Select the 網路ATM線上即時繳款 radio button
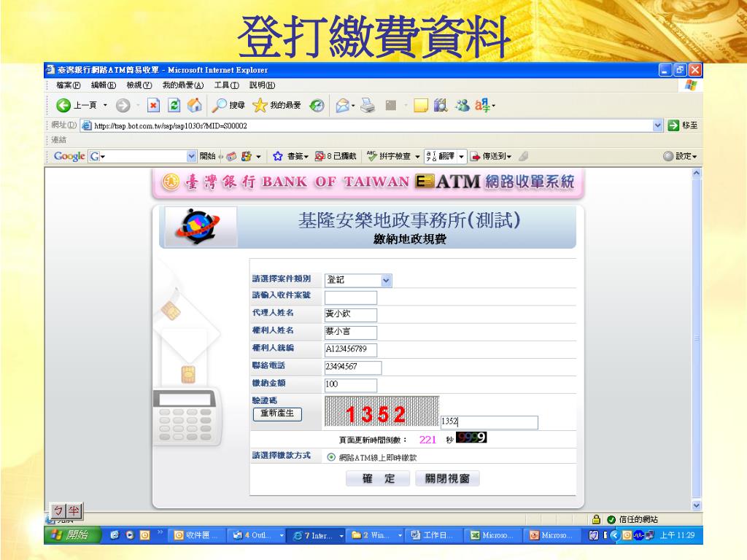747x560 pixels. click(x=331, y=457)
